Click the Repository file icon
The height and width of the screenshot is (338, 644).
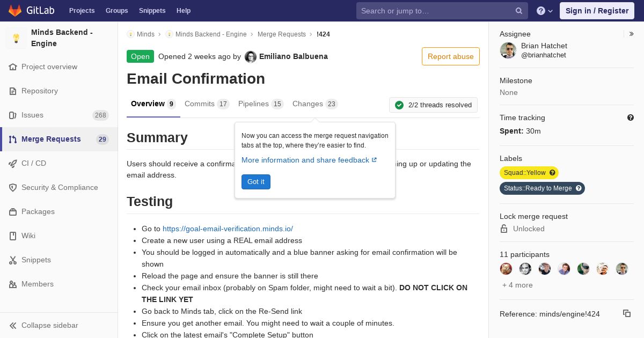click(x=13, y=91)
